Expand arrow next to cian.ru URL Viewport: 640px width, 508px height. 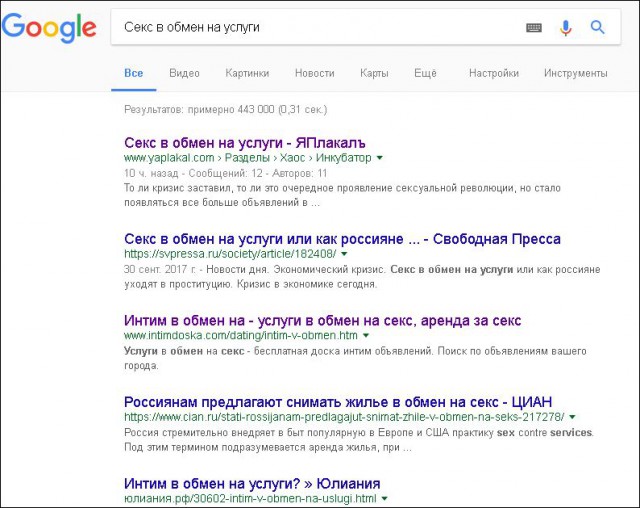572,417
